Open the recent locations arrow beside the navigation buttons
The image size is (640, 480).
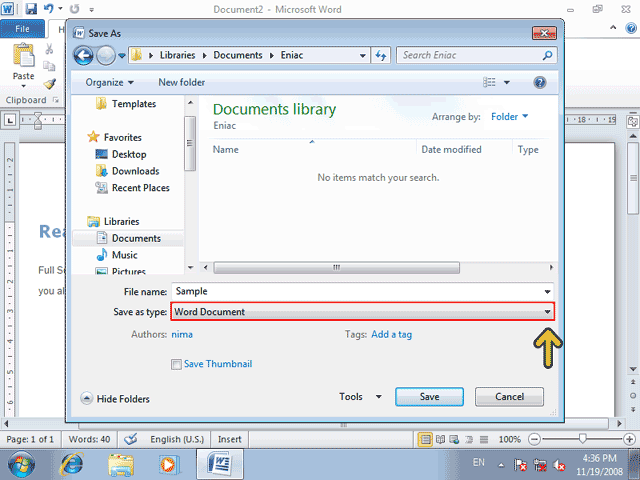[122, 56]
